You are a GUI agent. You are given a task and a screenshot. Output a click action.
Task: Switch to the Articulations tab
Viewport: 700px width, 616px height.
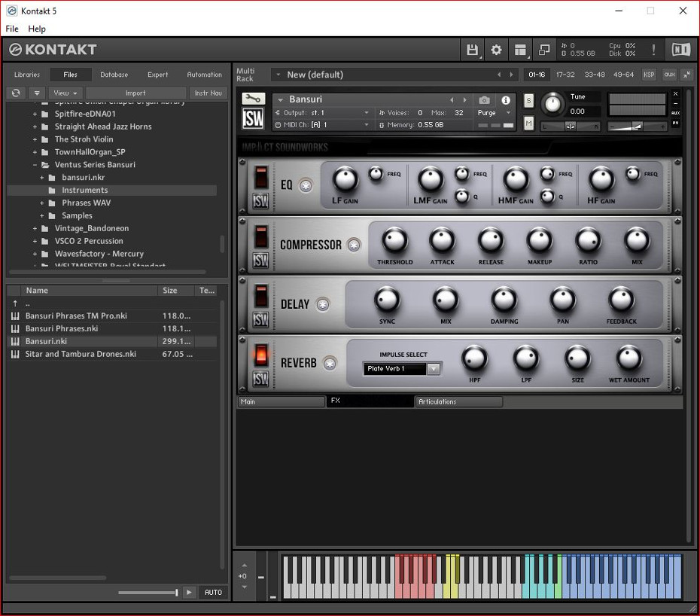point(458,401)
